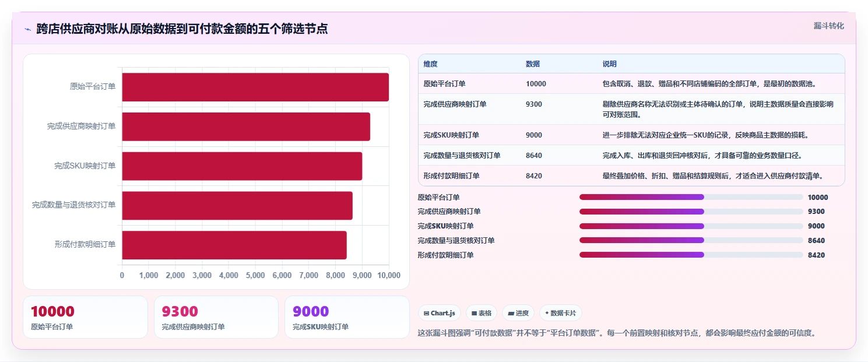Screen dimensions: 868x362
Task: Click the lightning icon beside the page title
Action: click(x=27, y=29)
